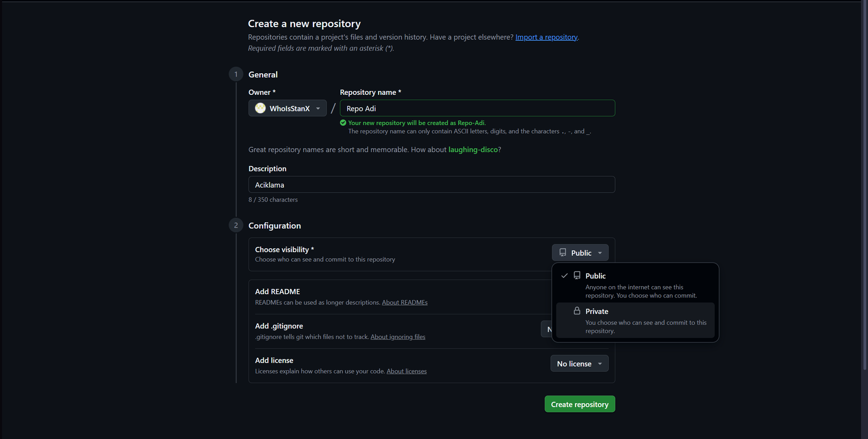Click into the Description text field
This screenshot has width=868, height=439.
click(431, 185)
